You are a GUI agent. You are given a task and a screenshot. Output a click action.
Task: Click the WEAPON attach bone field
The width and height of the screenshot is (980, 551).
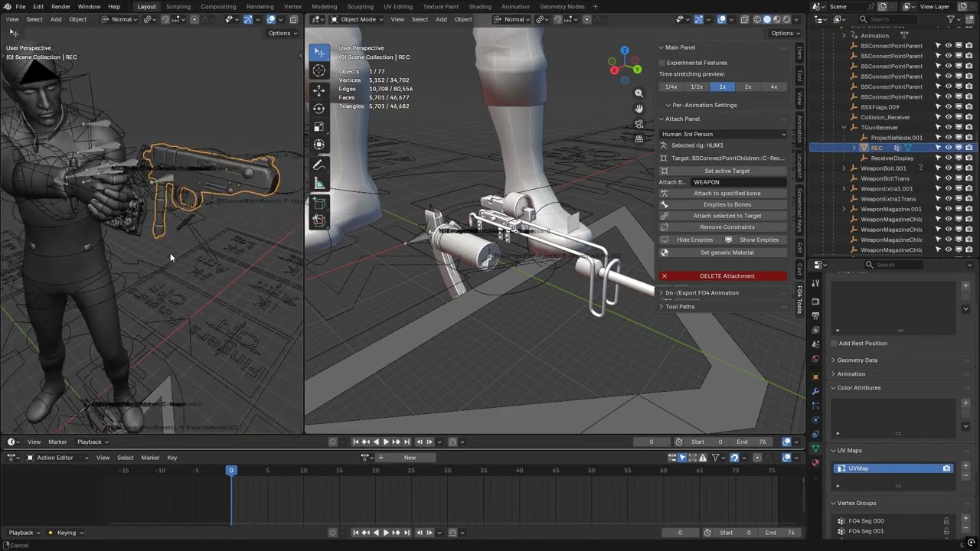click(739, 182)
